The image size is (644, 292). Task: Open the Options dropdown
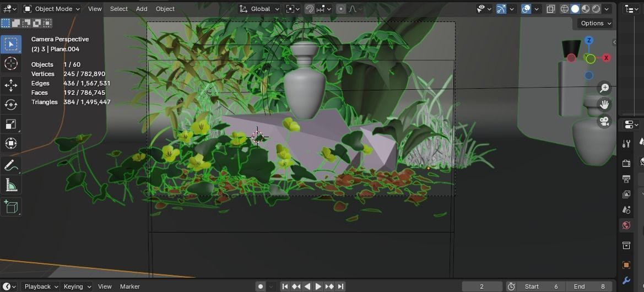[595, 23]
